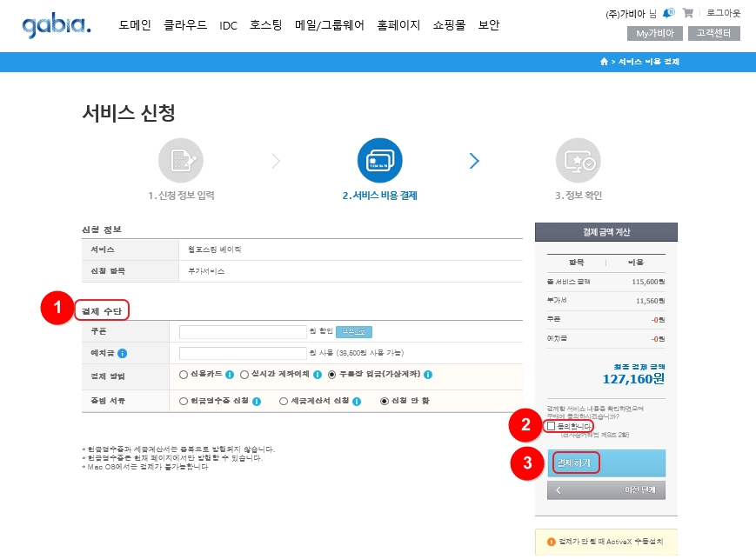Image resolution: width=756 pixels, height=559 pixels.
Task: Click the 결제하기 payment button
Action: coord(606,463)
